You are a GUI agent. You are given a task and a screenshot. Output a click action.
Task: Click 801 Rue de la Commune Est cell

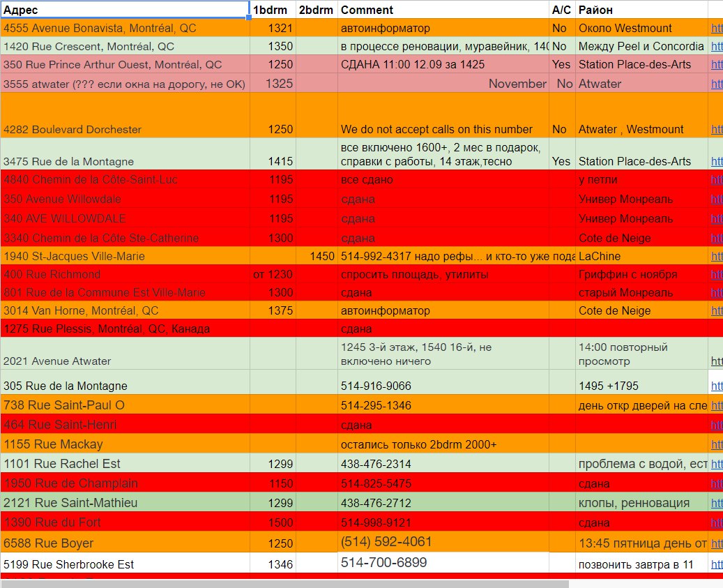[x=125, y=292]
